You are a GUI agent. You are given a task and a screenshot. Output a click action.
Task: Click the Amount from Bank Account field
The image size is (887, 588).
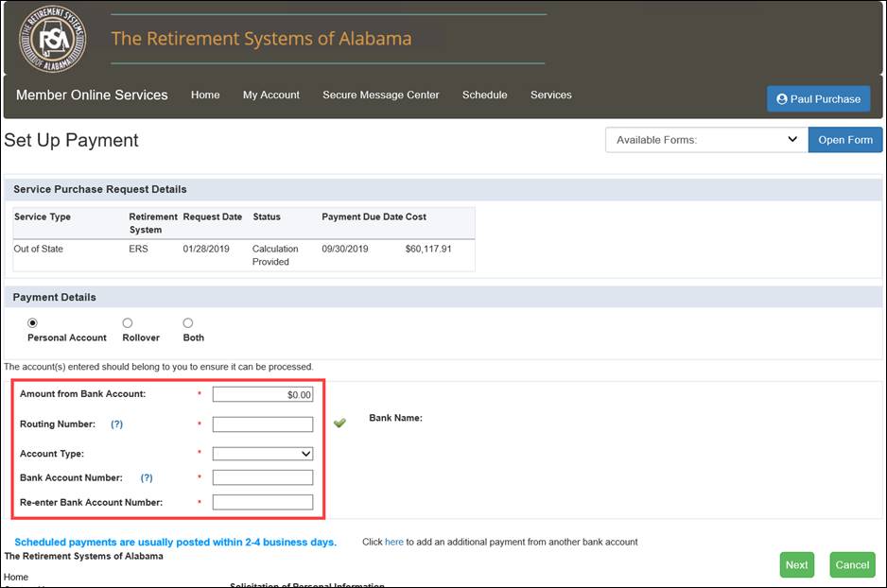(x=262, y=394)
